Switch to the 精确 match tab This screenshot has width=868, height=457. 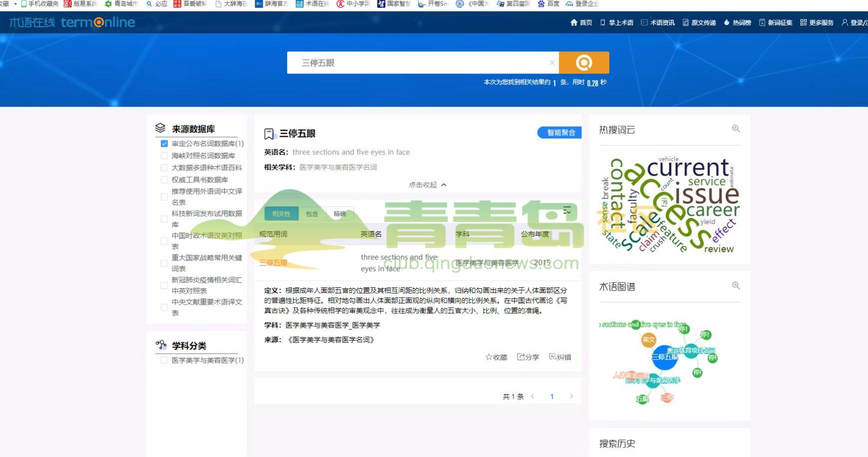(340, 214)
